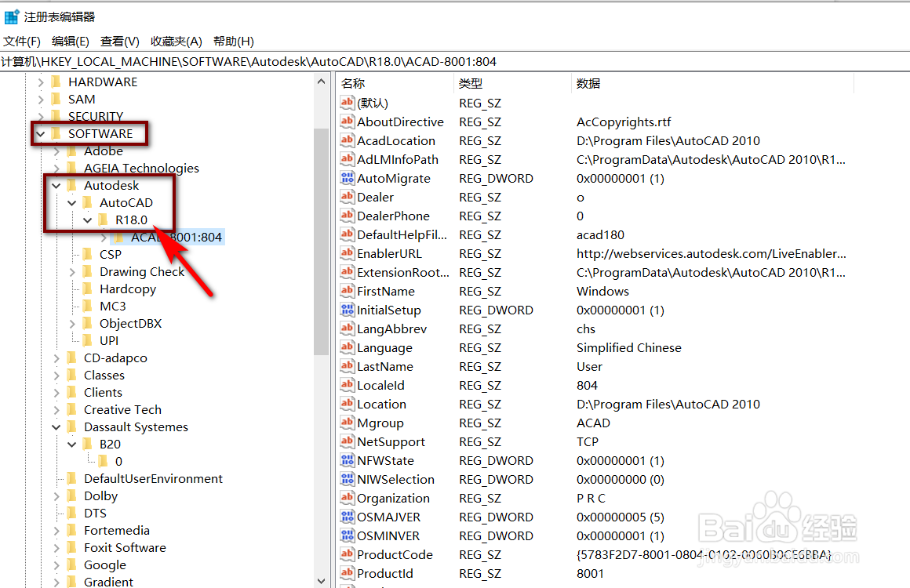910x588 pixels.
Task: Click the CD-adapco folder icon
Action: click(x=72, y=358)
